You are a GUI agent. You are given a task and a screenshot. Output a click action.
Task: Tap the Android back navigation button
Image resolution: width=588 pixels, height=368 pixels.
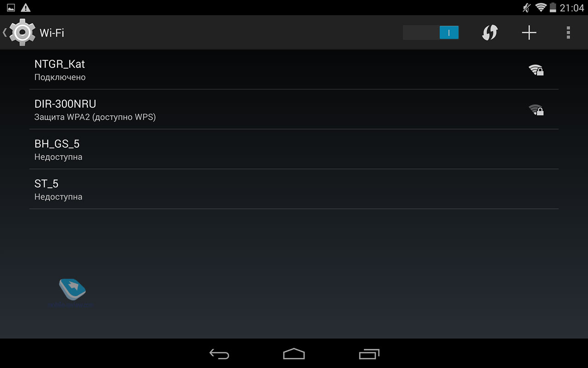[x=219, y=354]
